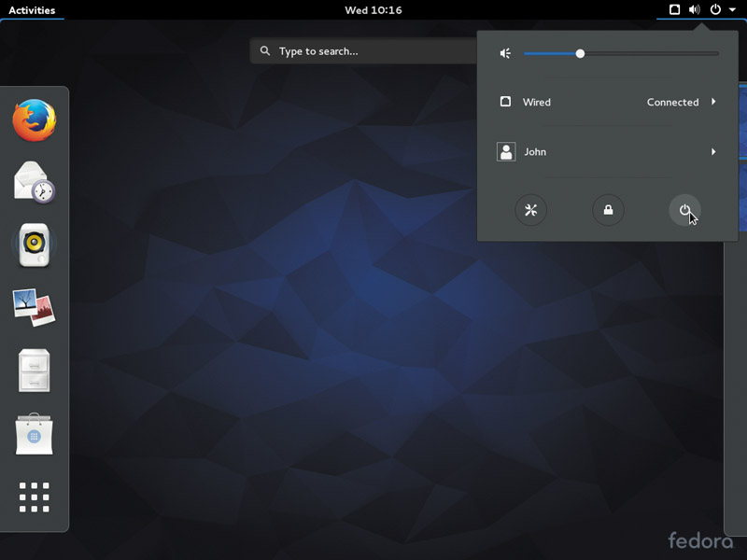
Task: Open Rhythmbox speaker icon in dash
Action: 35,245
